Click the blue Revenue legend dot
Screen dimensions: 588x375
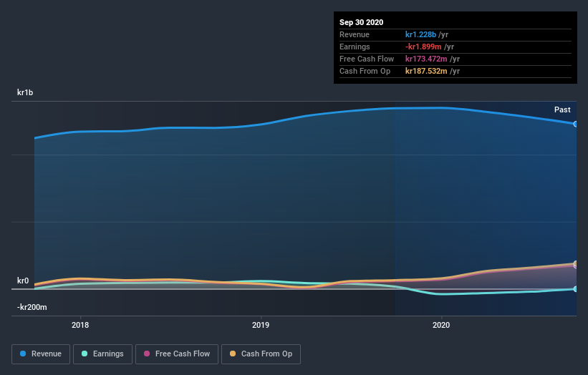[x=23, y=354]
